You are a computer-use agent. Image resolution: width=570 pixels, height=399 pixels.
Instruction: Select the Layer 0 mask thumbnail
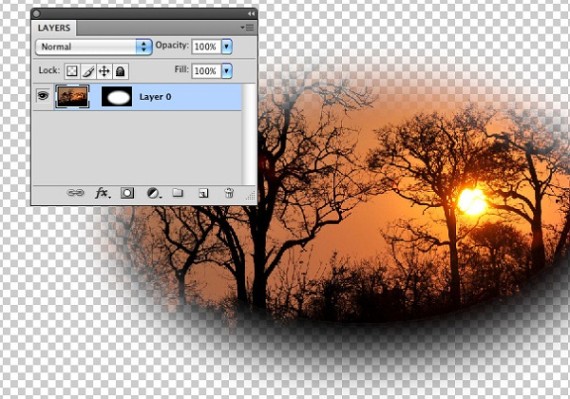(117, 97)
